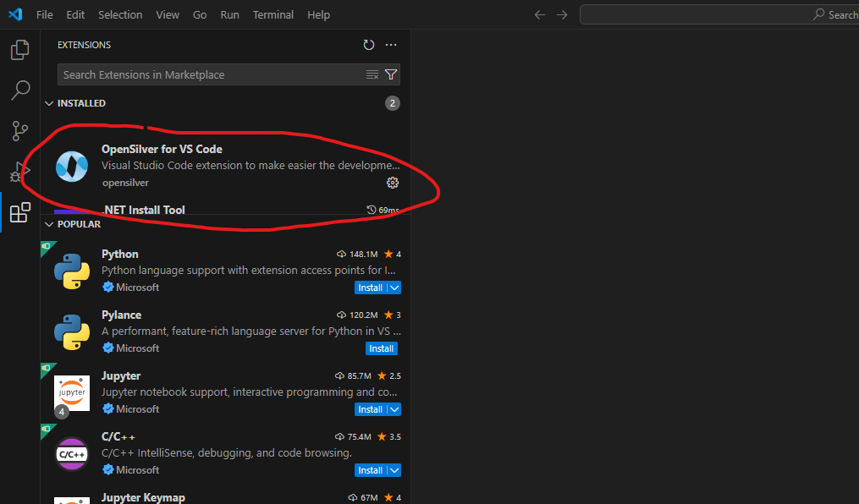The image size is (859, 504).
Task: Install the Pylance extension
Action: click(382, 348)
